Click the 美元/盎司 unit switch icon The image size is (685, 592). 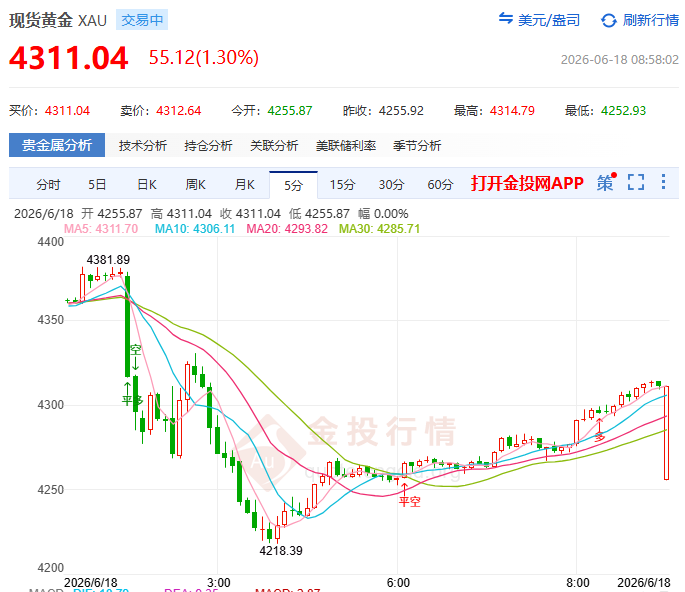(x=505, y=18)
